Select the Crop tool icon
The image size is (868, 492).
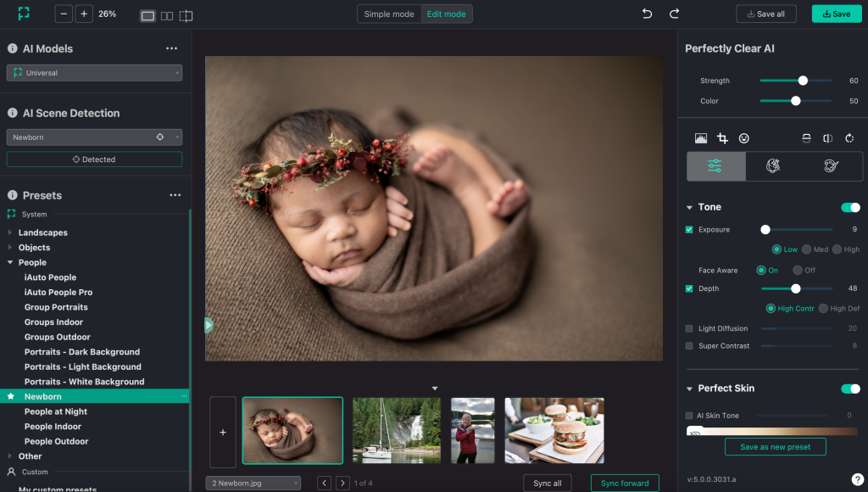pos(722,138)
